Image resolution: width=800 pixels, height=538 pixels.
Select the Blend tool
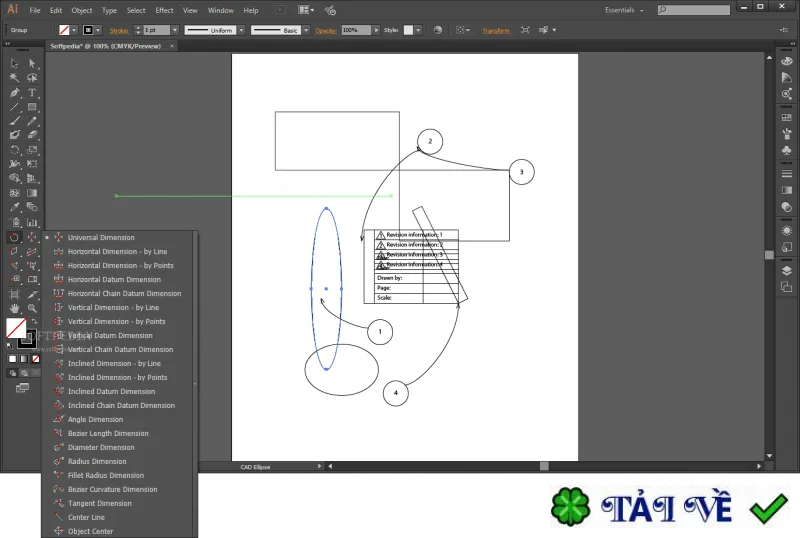[32, 207]
